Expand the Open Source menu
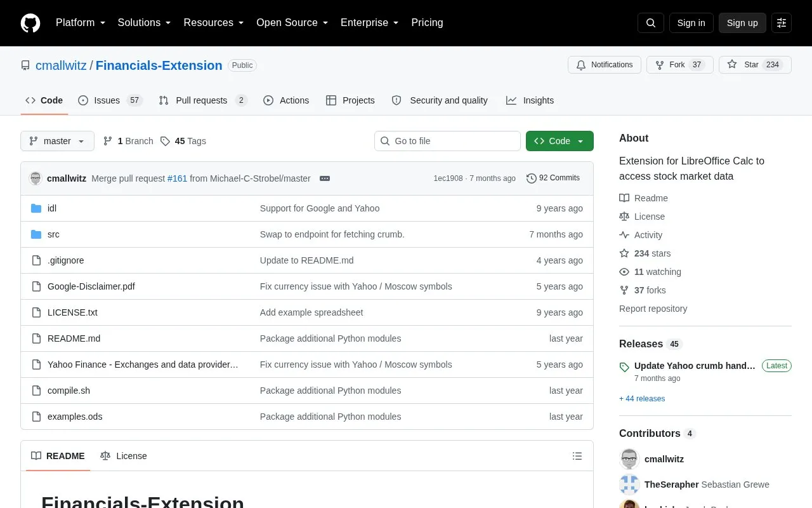 [x=292, y=23]
